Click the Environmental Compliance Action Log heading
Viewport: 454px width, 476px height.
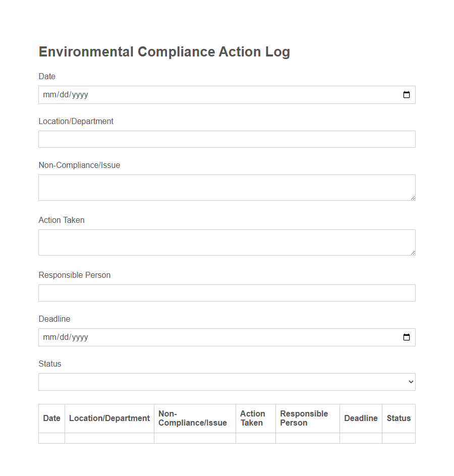pos(164,51)
